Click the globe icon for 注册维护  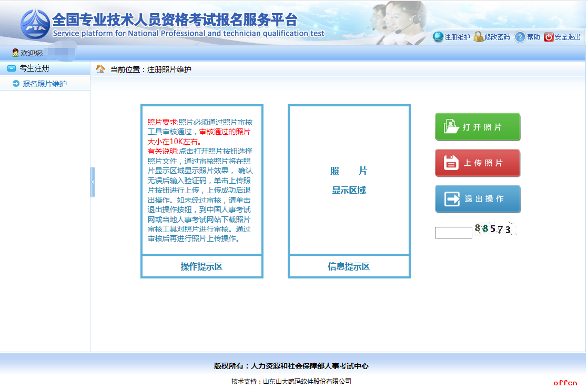[438, 37]
